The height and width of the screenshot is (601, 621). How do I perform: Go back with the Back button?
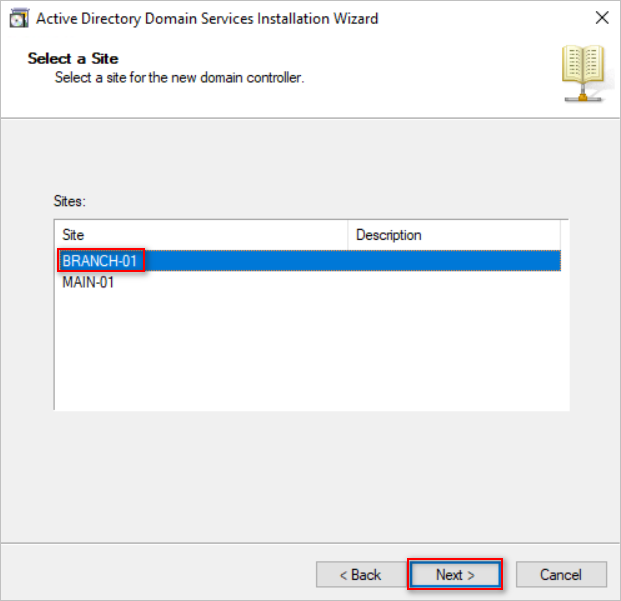(361, 574)
